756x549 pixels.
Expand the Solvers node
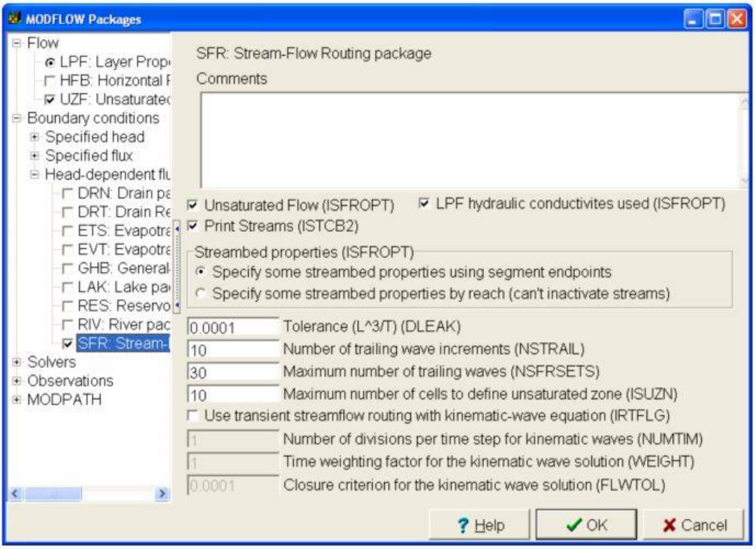17,362
